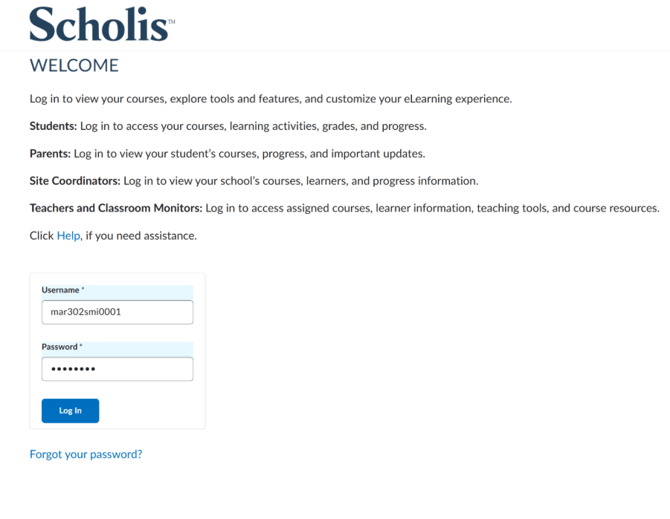Open the Help link
Screen dimensions: 670x519
click(x=68, y=236)
